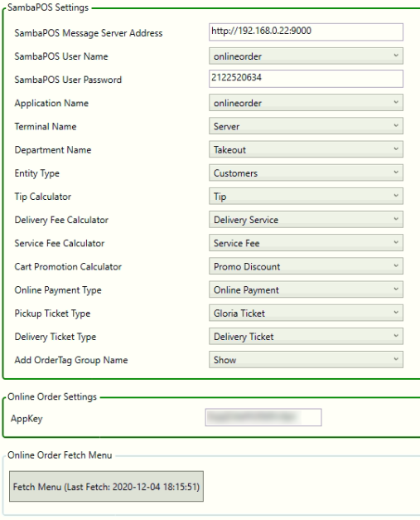Click the 'Service Fee Calculator' label
This screenshot has height=520, width=420.
60,243
